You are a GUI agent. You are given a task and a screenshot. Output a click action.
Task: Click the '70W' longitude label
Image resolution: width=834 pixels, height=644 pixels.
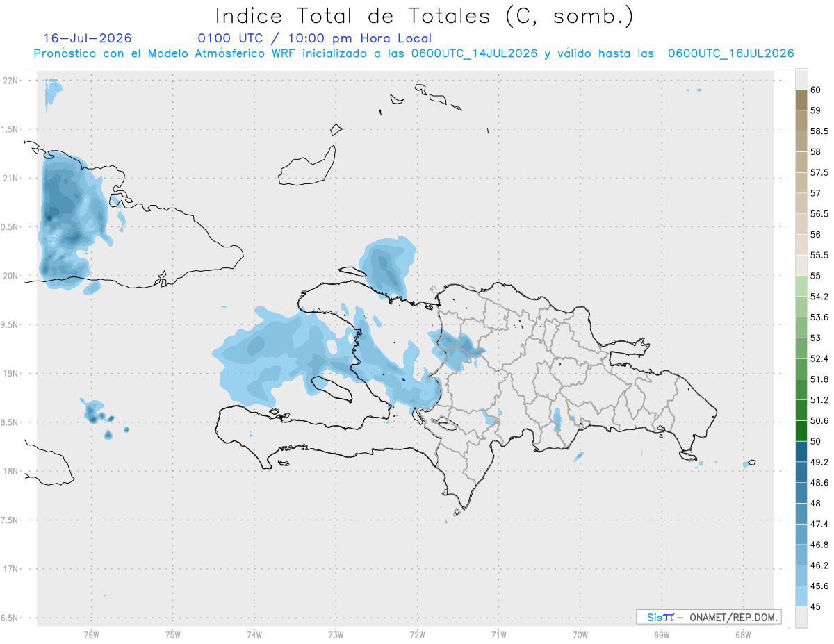pyautogui.click(x=580, y=634)
